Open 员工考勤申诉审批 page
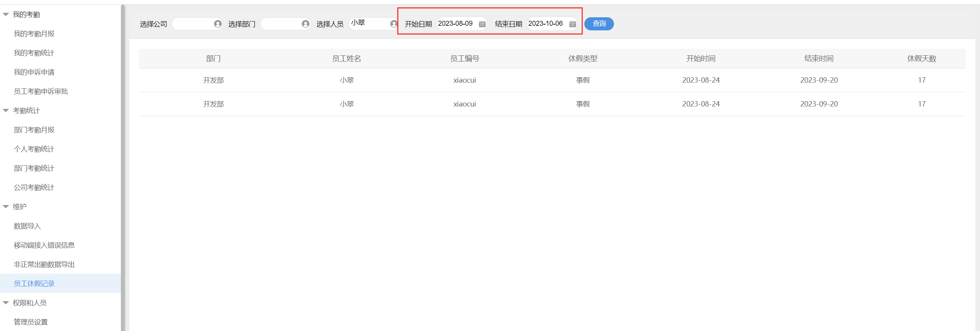The image size is (980, 331). 41,91
